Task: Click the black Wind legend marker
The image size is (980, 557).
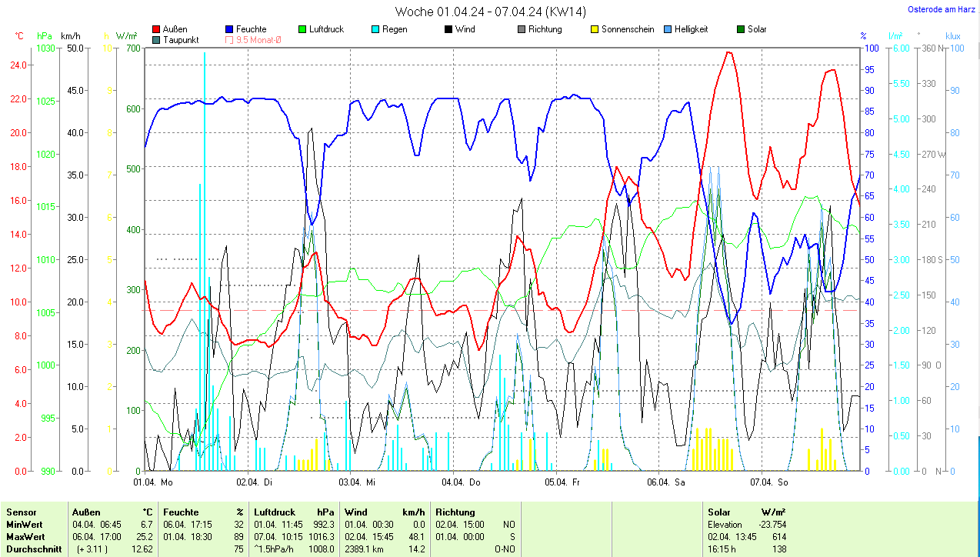Action: pyautogui.click(x=448, y=29)
